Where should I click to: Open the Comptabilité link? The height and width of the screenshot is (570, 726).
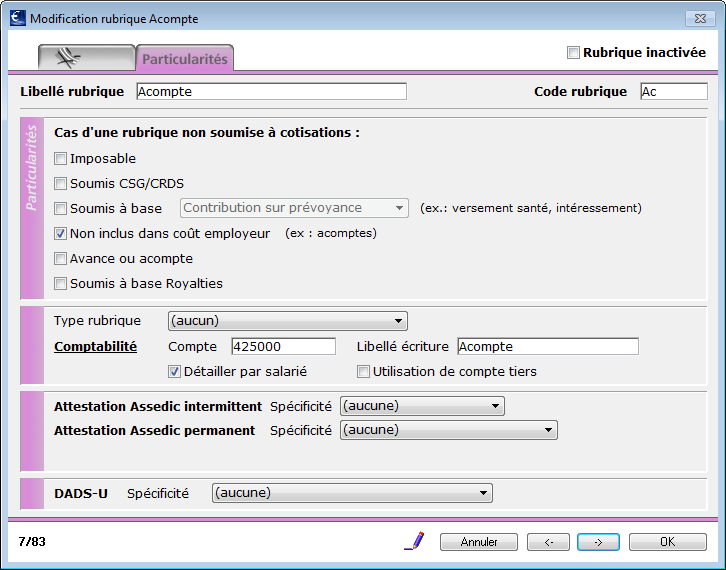point(95,347)
